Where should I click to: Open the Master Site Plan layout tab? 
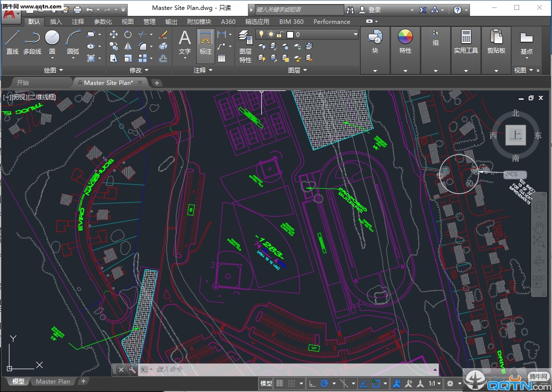53,382
